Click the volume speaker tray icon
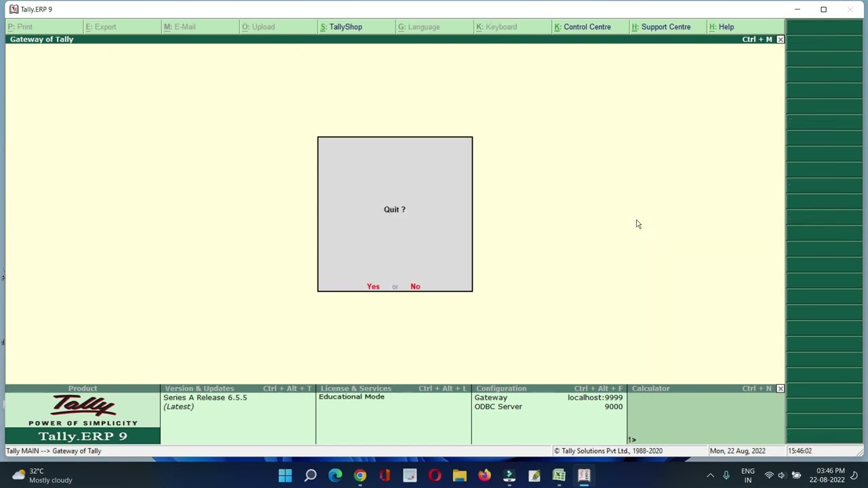 pyautogui.click(x=782, y=476)
